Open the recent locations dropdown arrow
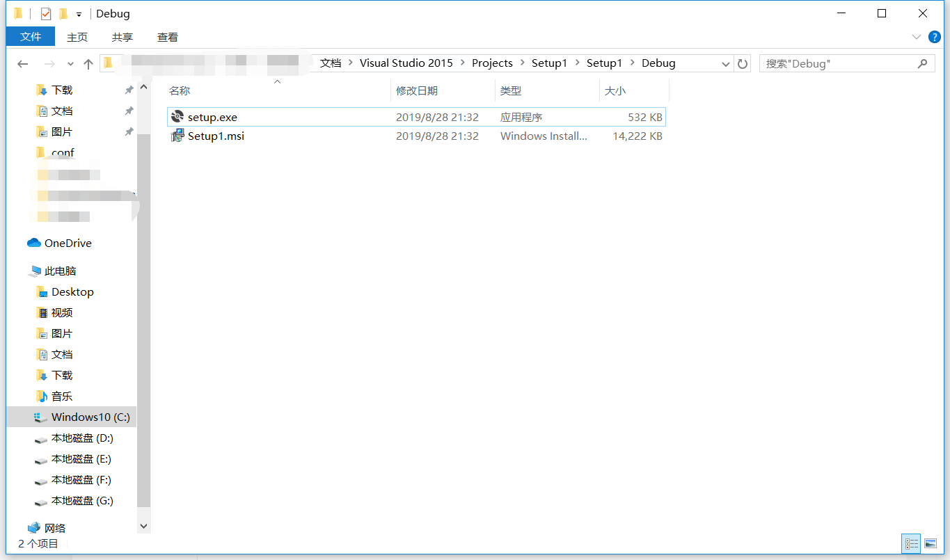The width and height of the screenshot is (950, 560). (70, 63)
